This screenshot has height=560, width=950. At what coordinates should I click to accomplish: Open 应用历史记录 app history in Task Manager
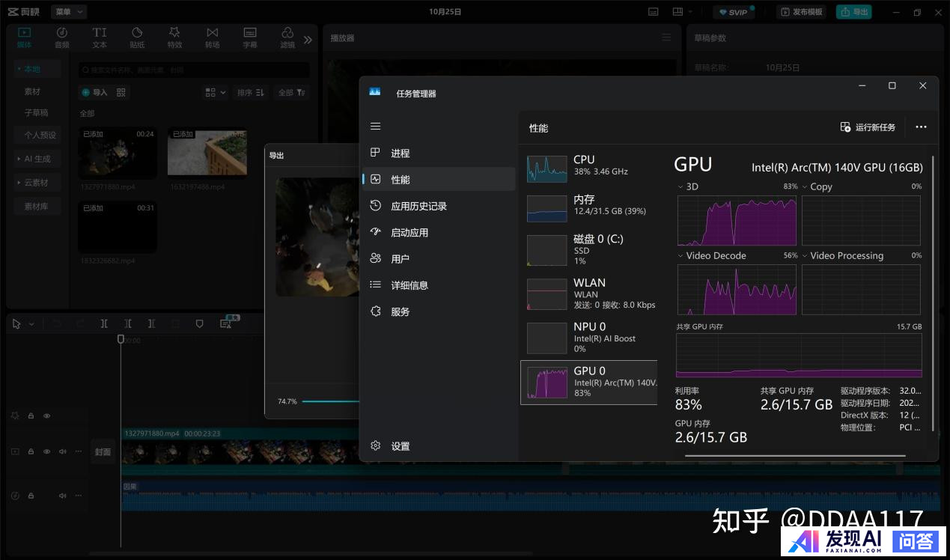[439, 206]
